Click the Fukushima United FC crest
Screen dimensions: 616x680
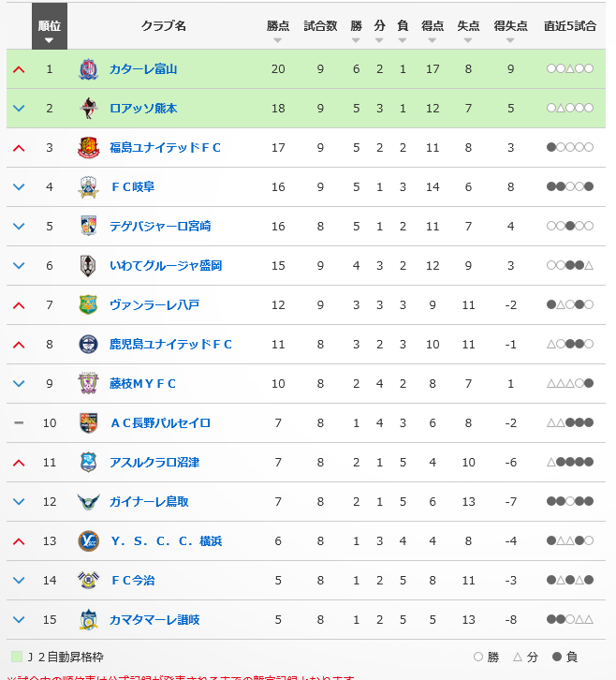point(88,147)
